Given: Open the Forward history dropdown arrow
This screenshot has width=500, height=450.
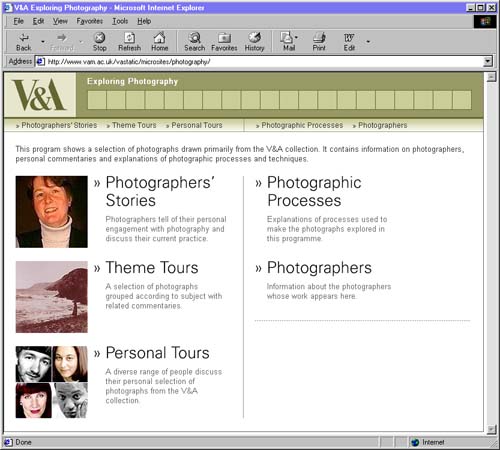Looking at the screenshot, I should [81, 42].
